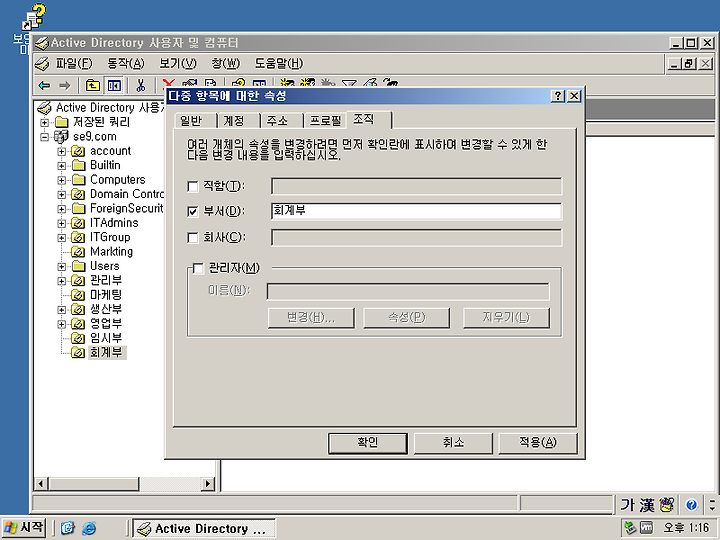Toggle the console tree show/hide icon
Image resolution: width=720 pixels, height=540 pixels.
[114, 85]
